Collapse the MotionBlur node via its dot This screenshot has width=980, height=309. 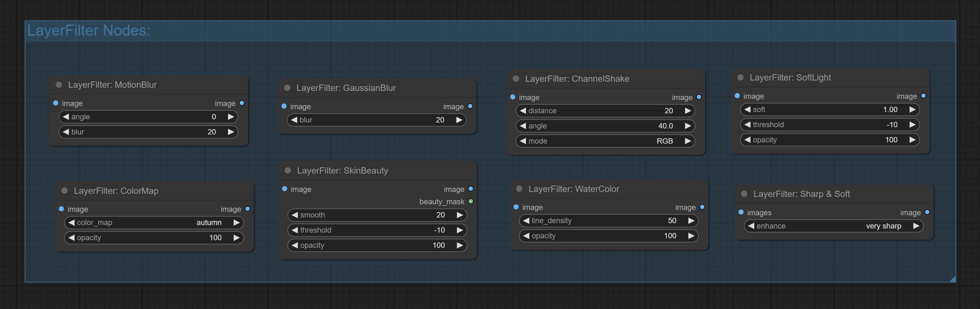pyautogui.click(x=59, y=85)
